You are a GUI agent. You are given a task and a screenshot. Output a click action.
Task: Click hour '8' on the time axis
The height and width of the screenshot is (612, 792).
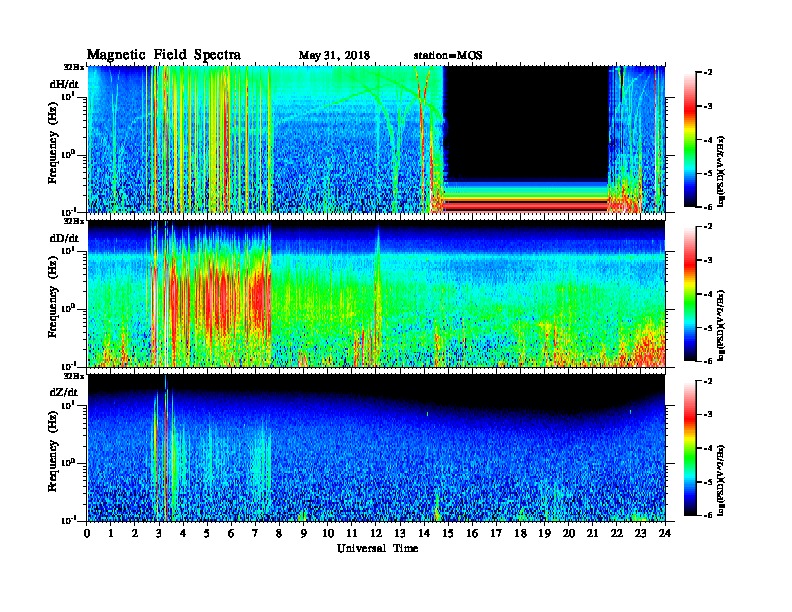279,533
